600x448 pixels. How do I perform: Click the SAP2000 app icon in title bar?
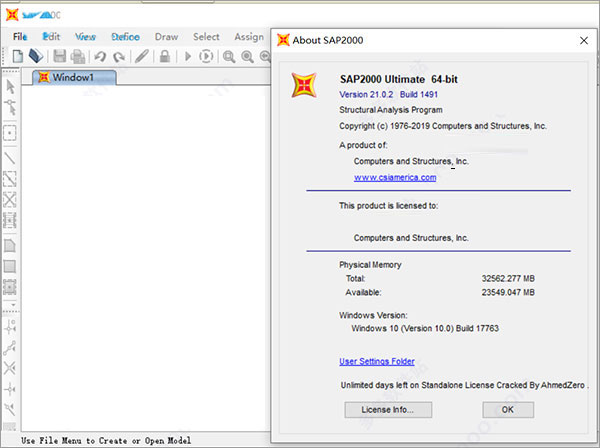pyautogui.click(x=12, y=15)
